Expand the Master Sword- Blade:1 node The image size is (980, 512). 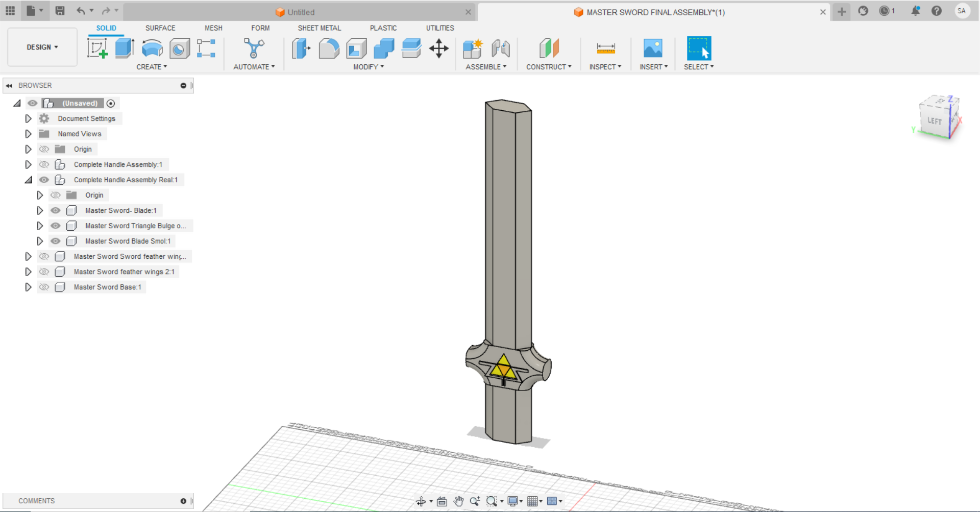click(x=40, y=210)
